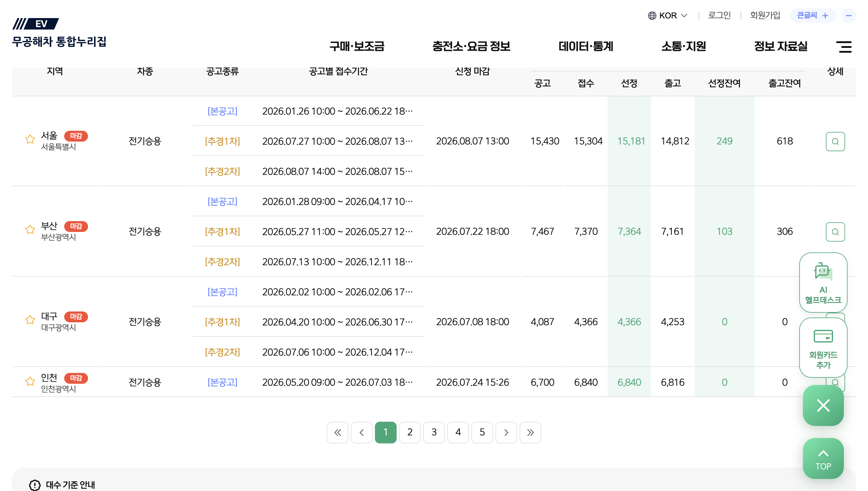Click 대구 [추경1차] announcement link
Screen dimensions: 868x491
[x=222, y=322]
